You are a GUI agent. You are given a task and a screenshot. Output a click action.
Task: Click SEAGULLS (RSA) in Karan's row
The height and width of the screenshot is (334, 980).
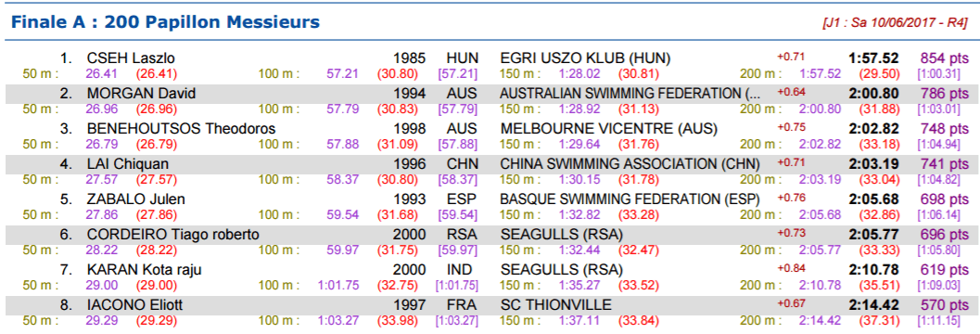561,270
